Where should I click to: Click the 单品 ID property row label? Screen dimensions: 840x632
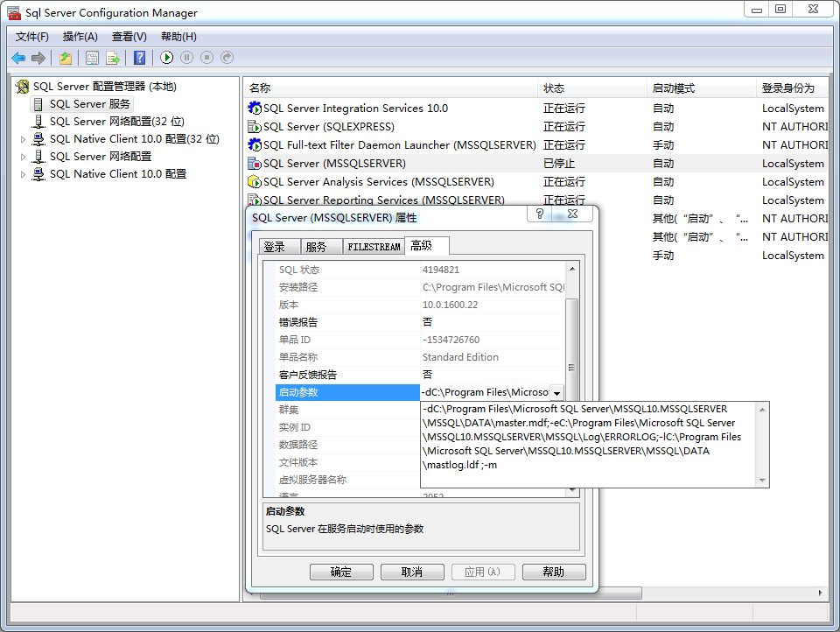295,340
